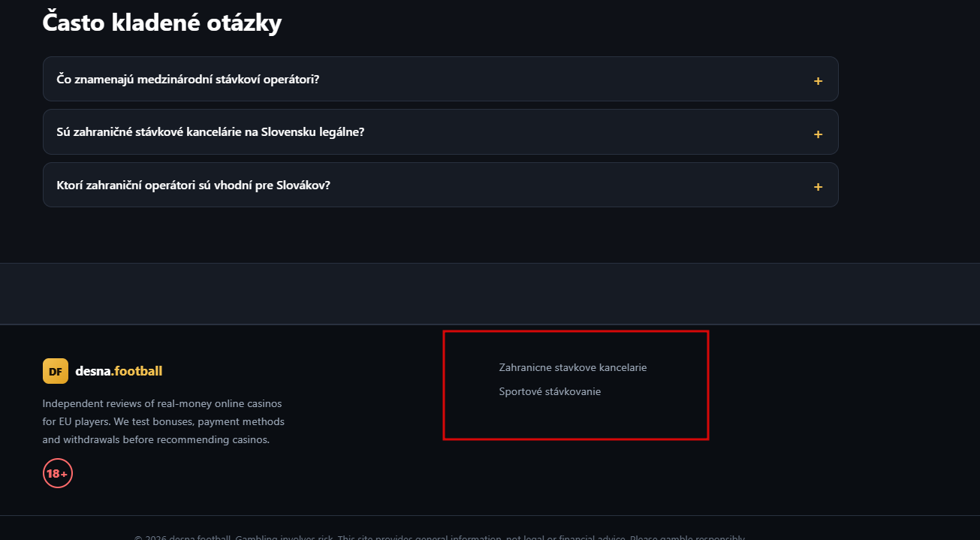Expand the medzinárodní stávkoví operátori question plus icon
Image resolution: width=980 pixels, height=540 pixels.
tap(818, 81)
